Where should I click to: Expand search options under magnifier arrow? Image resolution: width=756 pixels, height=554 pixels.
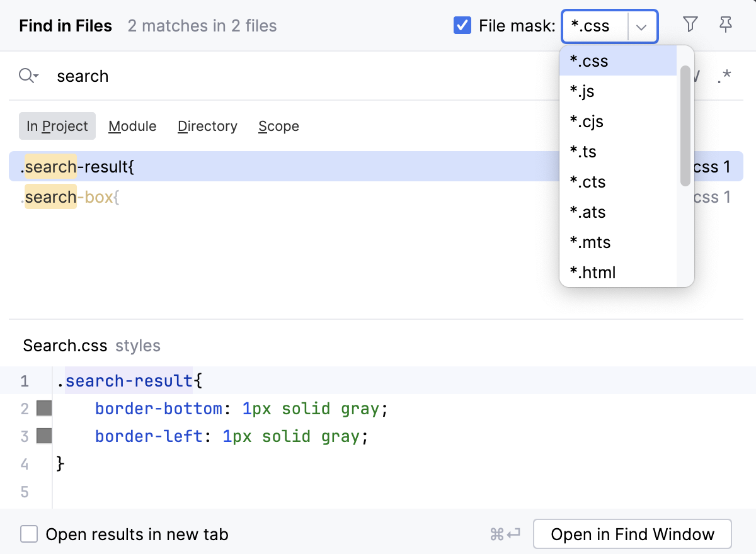coord(28,76)
